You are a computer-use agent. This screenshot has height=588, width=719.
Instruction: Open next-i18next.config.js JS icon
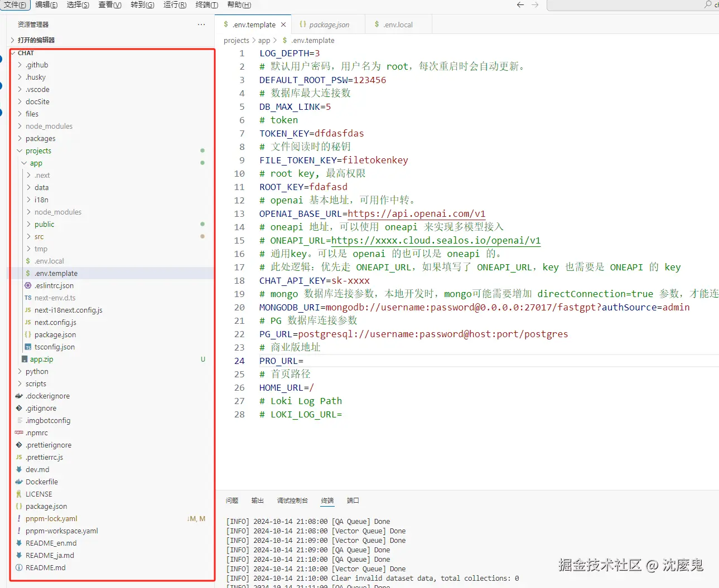click(28, 310)
